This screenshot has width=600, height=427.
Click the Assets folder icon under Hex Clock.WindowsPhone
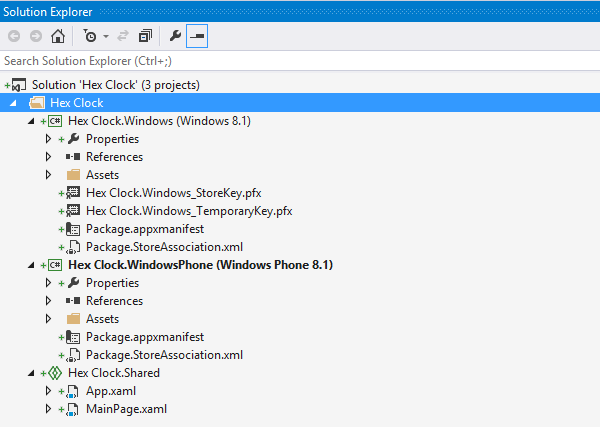click(x=73, y=319)
